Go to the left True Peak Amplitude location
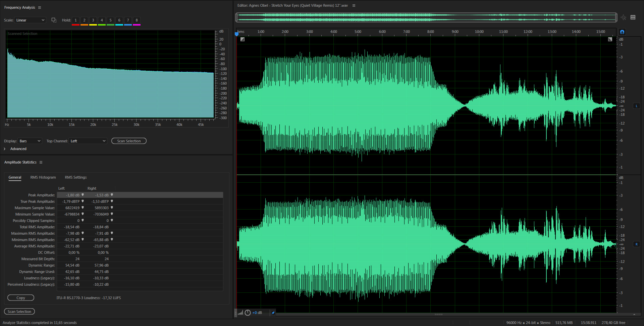 [83, 201]
